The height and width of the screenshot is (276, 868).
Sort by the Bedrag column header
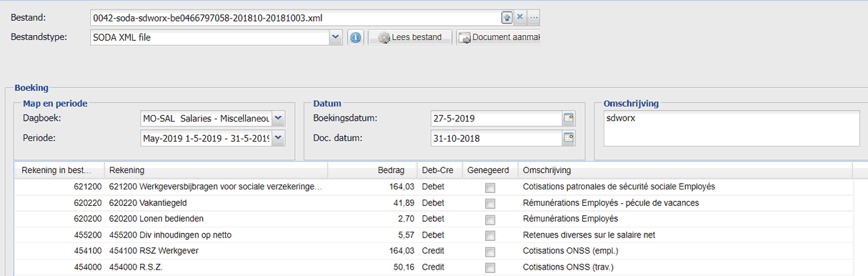(371, 170)
